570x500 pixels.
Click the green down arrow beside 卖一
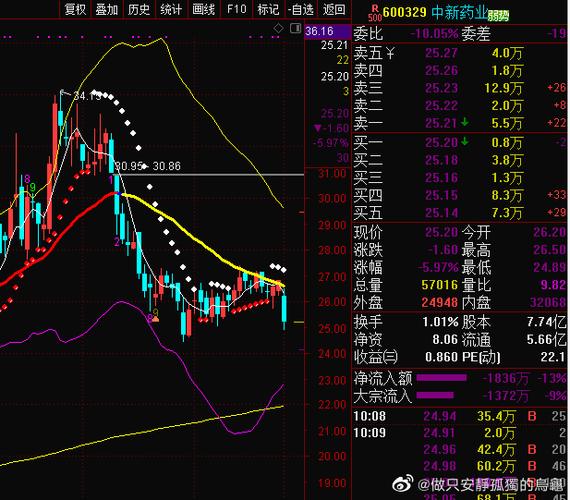465,122
